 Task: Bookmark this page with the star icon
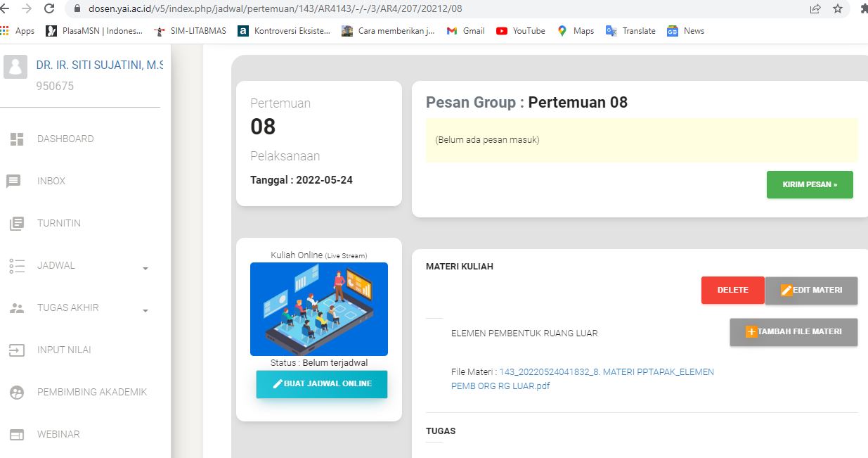pos(837,9)
